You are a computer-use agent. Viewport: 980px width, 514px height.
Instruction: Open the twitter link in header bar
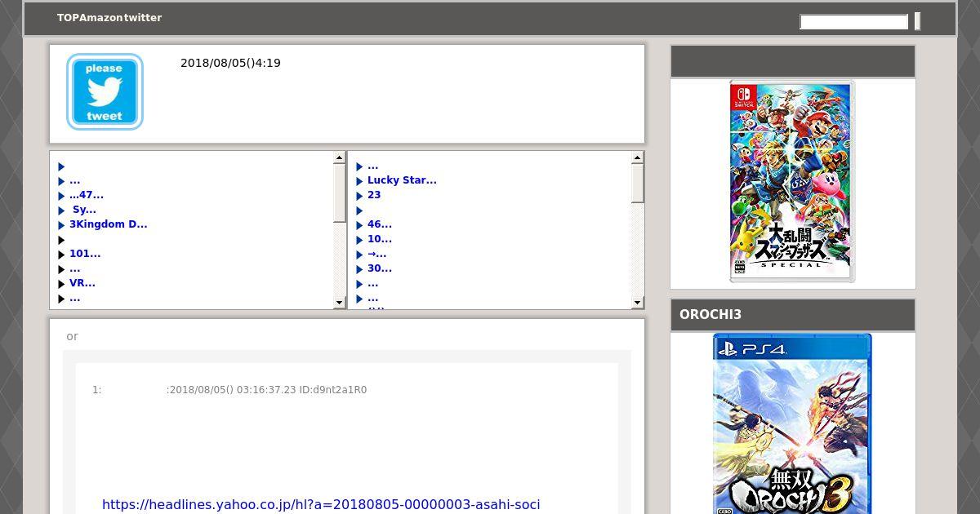(x=143, y=18)
